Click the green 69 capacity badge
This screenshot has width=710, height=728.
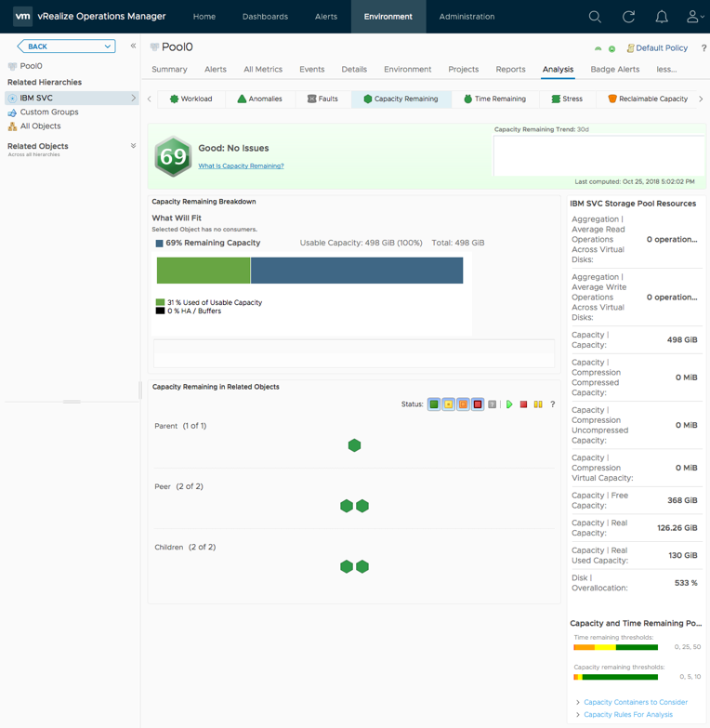pos(173,156)
